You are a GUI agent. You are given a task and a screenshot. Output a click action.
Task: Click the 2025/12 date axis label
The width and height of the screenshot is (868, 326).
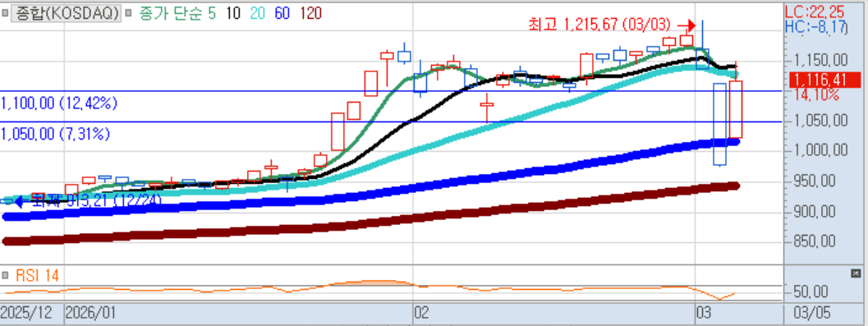coord(26,313)
